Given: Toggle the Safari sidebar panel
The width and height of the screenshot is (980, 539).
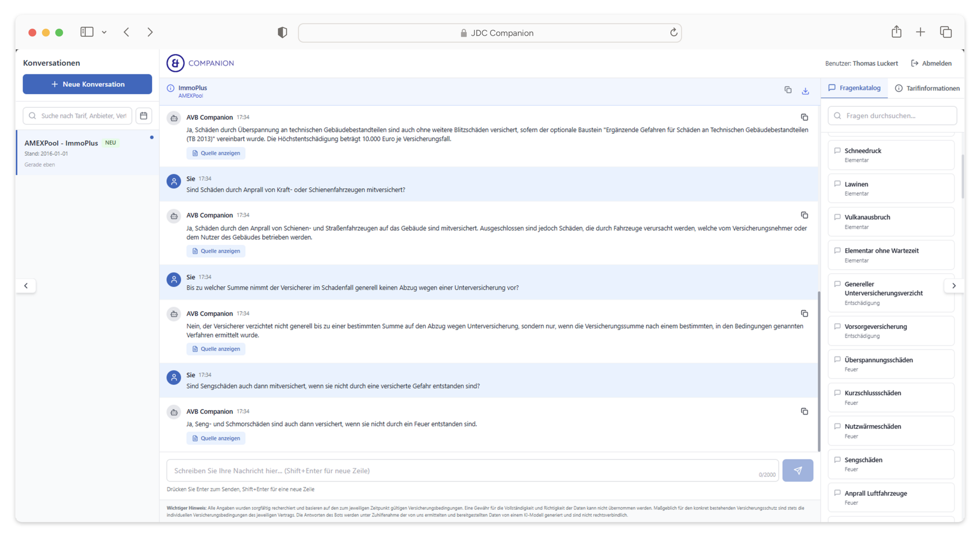Looking at the screenshot, I should (87, 32).
